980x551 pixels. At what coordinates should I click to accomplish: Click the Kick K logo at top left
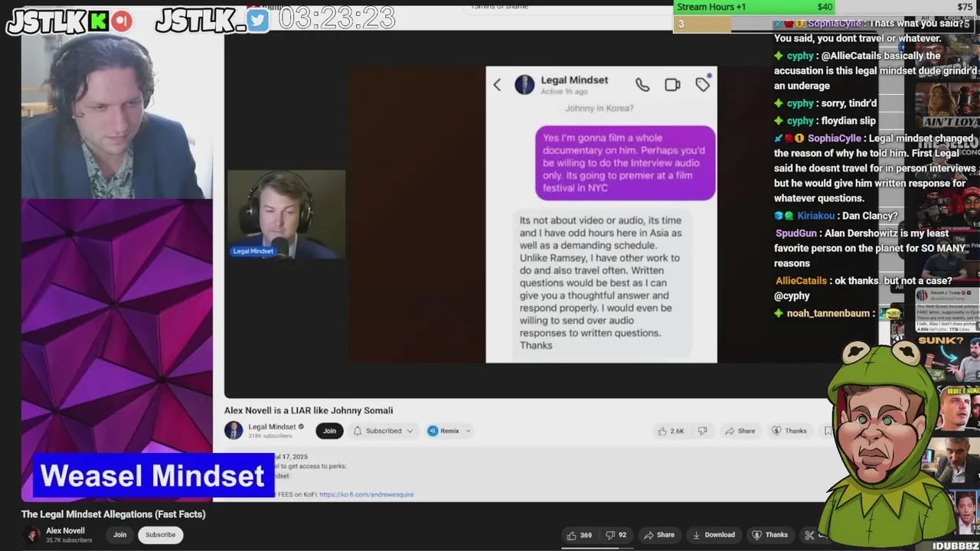pos(98,21)
